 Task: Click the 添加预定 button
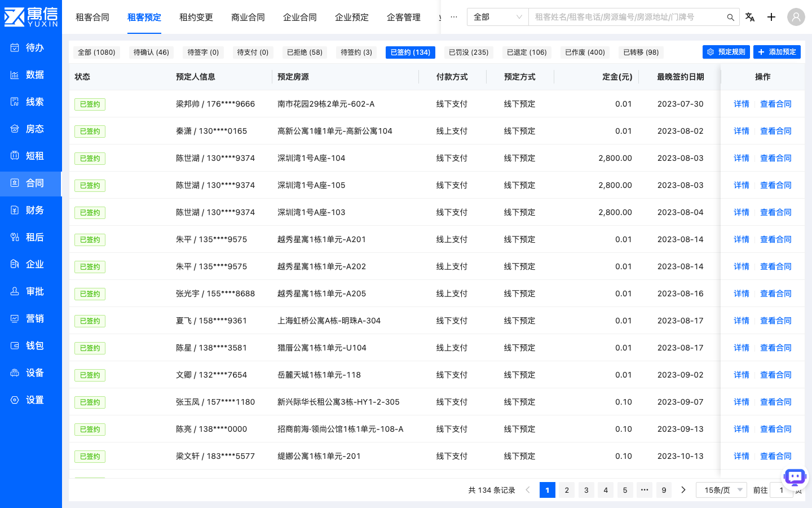[777, 52]
